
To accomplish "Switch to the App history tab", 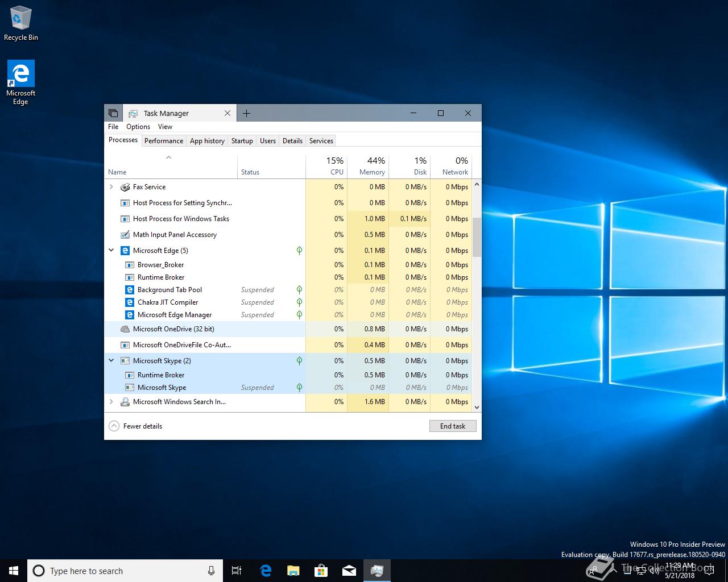I will coord(207,141).
